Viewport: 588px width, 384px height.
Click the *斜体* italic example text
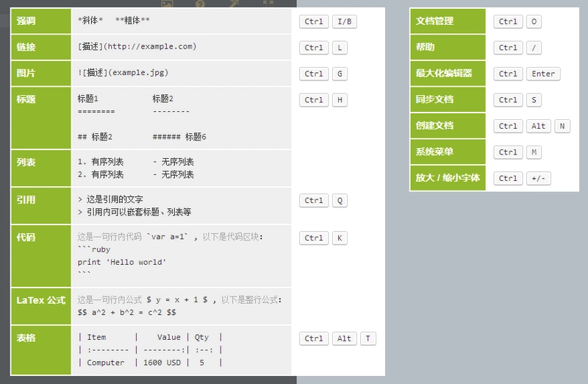point(90,21)
